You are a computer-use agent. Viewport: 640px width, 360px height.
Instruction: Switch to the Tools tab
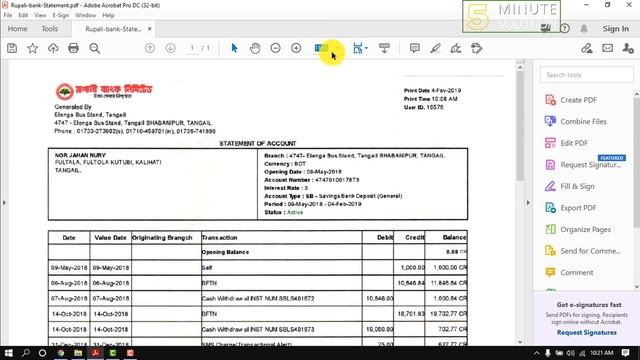pos(50,29)
